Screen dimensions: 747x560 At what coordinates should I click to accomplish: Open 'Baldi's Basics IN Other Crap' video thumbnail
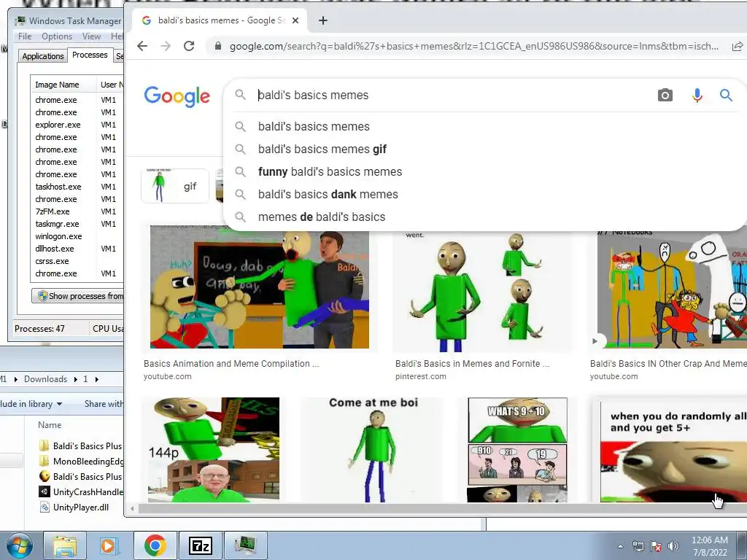coord(672,290)
